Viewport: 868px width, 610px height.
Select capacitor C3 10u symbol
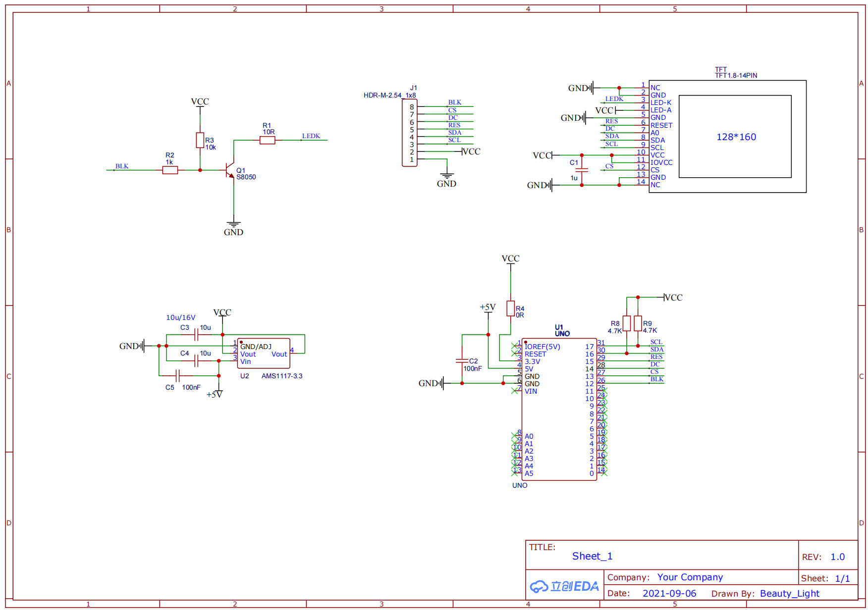click(x=197, y=335)
